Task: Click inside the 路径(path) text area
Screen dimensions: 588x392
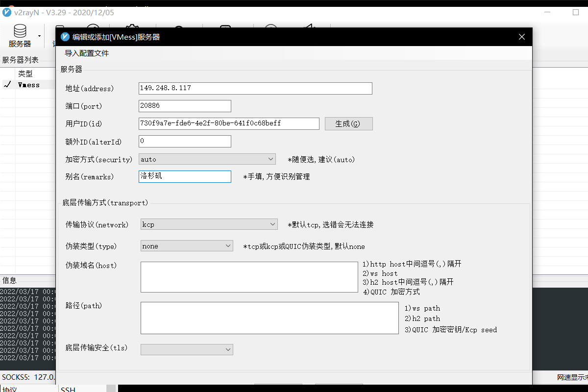Action: coord(269,318)
